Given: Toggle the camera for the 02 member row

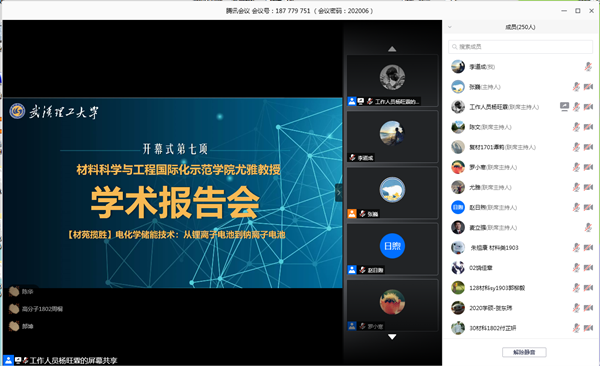Looking at the screenshot, I should click(x=588, y=268).
